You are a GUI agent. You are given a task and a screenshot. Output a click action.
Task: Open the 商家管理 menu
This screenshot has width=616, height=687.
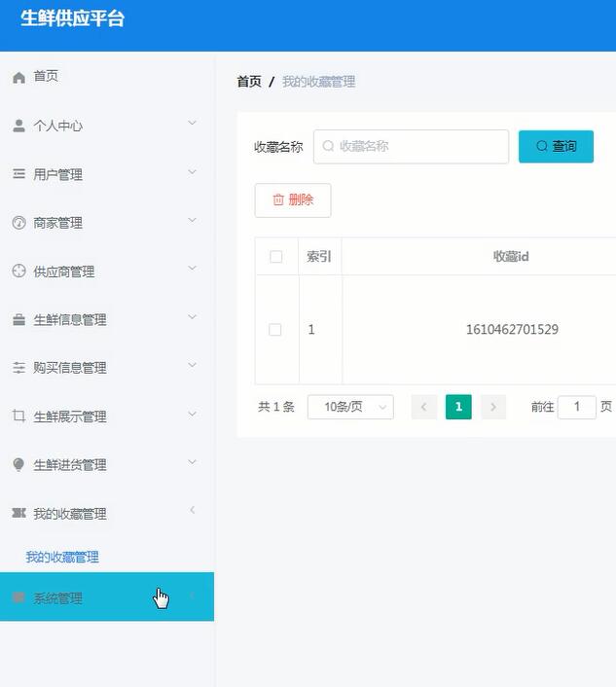[x=107, y=223]
